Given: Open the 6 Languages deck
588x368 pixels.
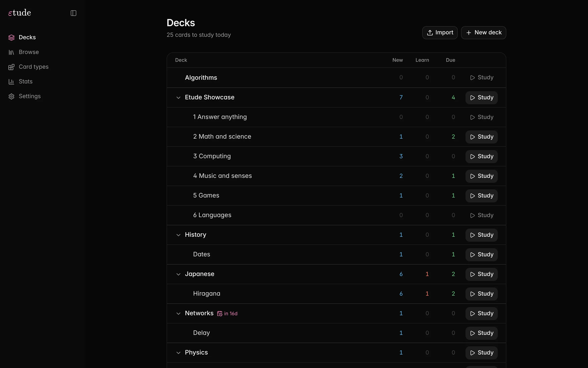Looking at the screenshot, I should point(212,215).
